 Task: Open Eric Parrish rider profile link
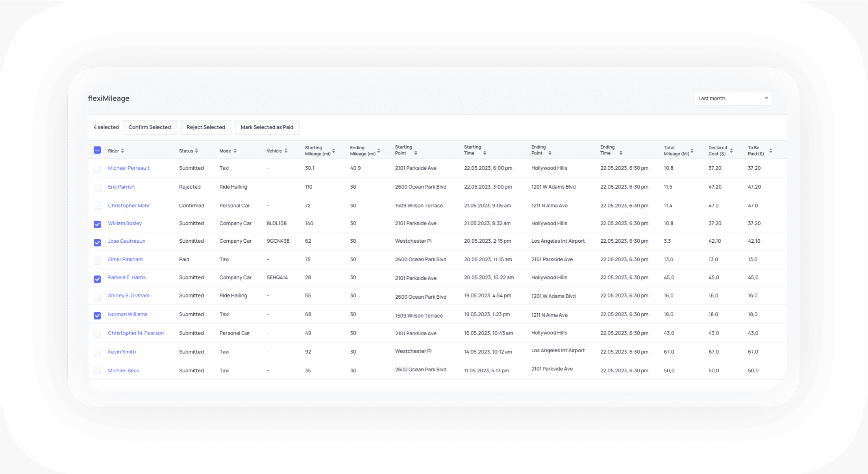click(x=121, y=187)
